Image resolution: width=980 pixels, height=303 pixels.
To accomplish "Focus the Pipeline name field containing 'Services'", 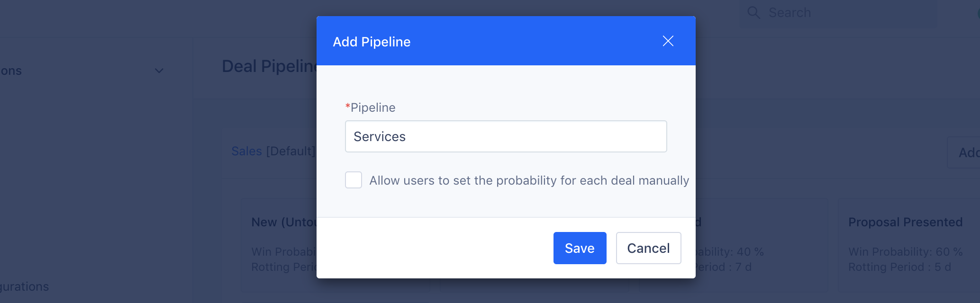I will (x=506, y=136).
